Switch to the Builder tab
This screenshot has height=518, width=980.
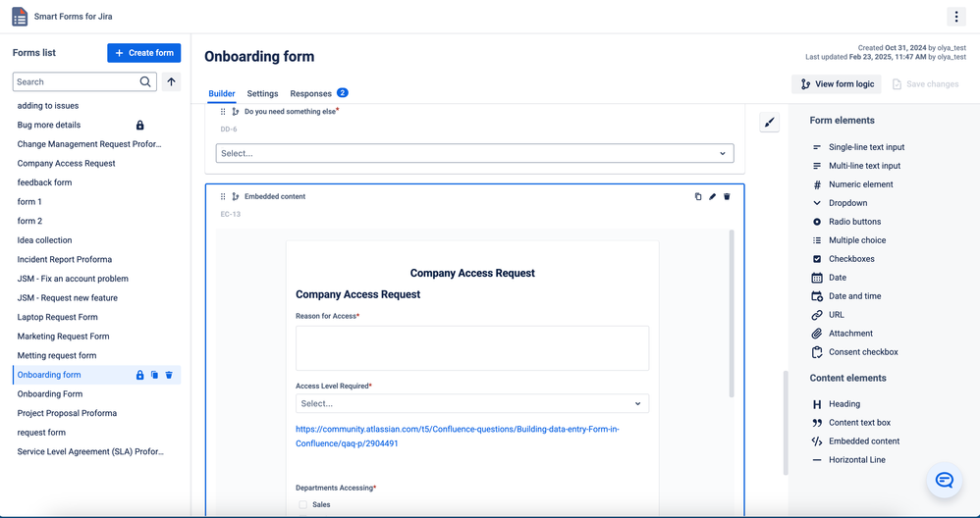[222, 93]
